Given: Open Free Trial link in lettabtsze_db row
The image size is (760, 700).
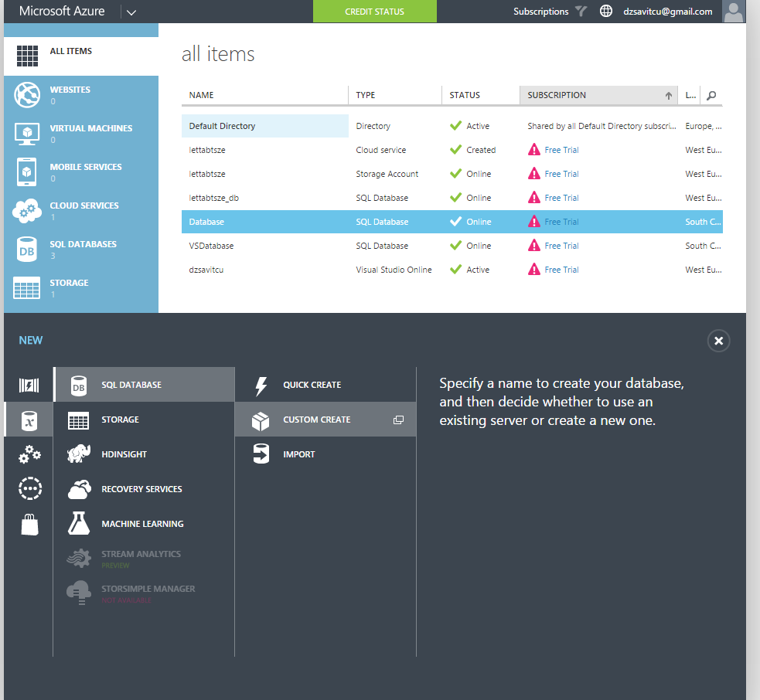Looking at the screenshot, I should coord(561,198).
